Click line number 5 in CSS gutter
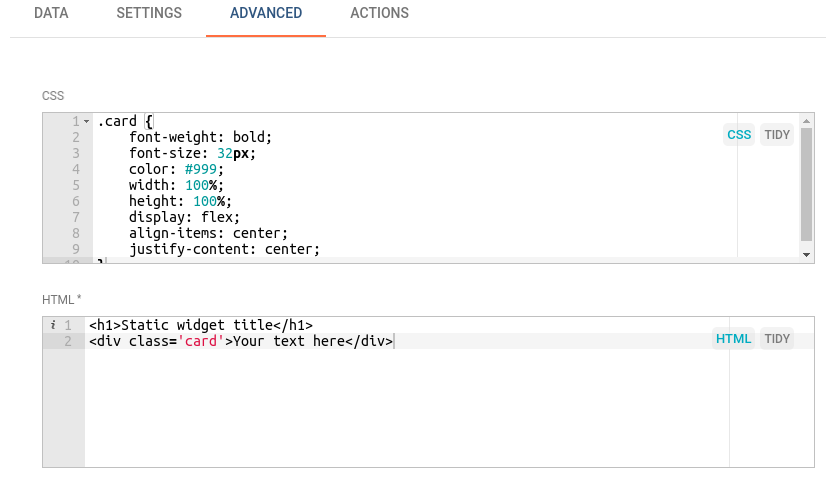The height and width of the screenshot is (478, 826). pos(75,186)
